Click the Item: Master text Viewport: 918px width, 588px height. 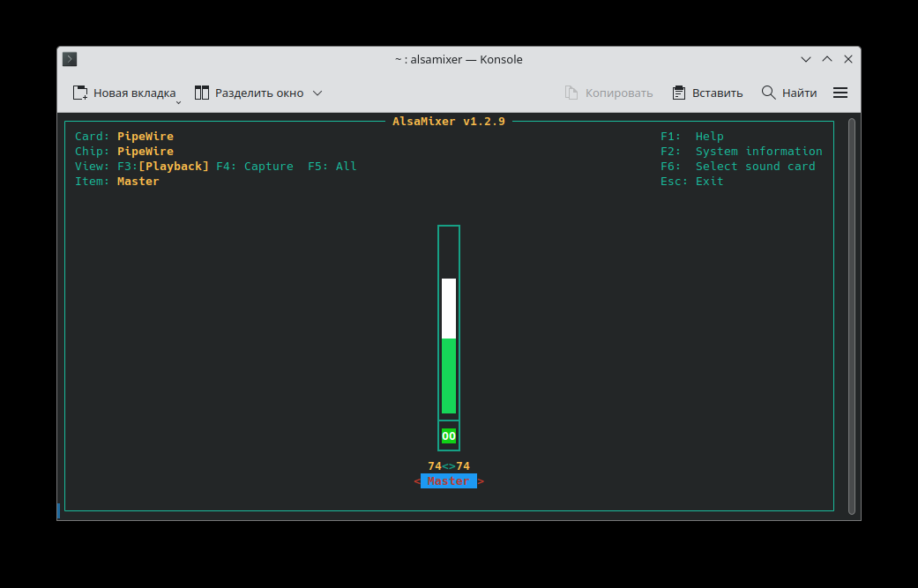click(x=117, y=182)
